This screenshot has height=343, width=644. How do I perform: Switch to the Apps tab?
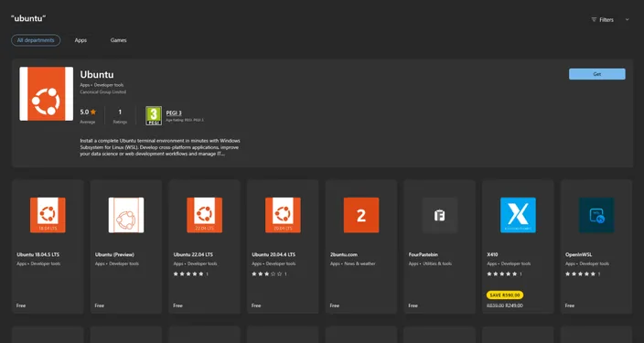(x=80, y=40)
